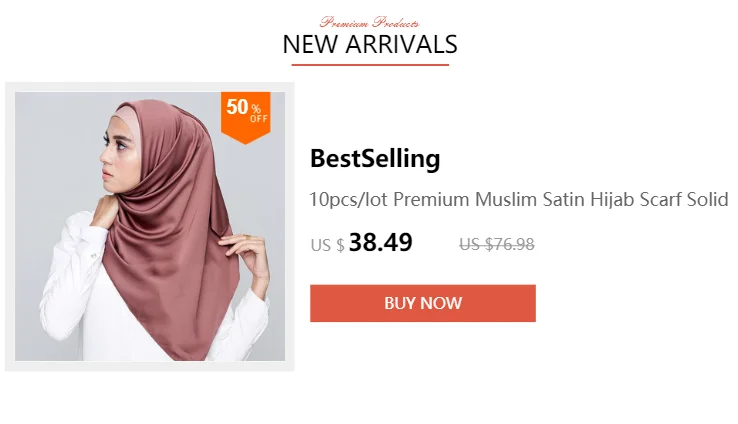Viewport: 738px width, 424px height.
Task: Open the satin hijab product title link
Action: tap(519, 200)
